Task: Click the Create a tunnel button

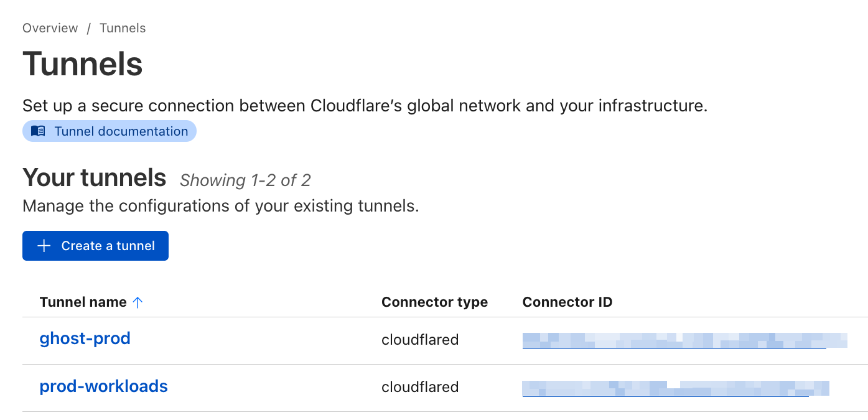Action: coord(95,246)
